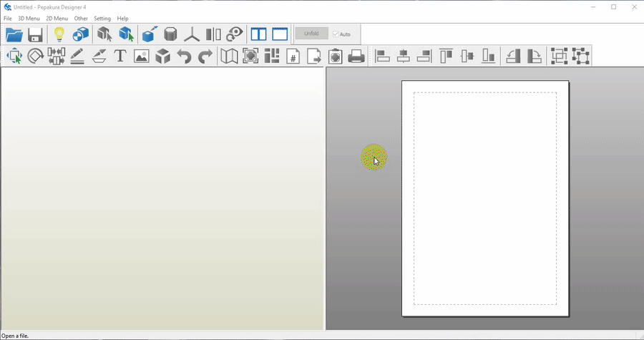Open the Setting menu
Screen dimensions: 644x340
pyautogui.click(x=102, y=19)
